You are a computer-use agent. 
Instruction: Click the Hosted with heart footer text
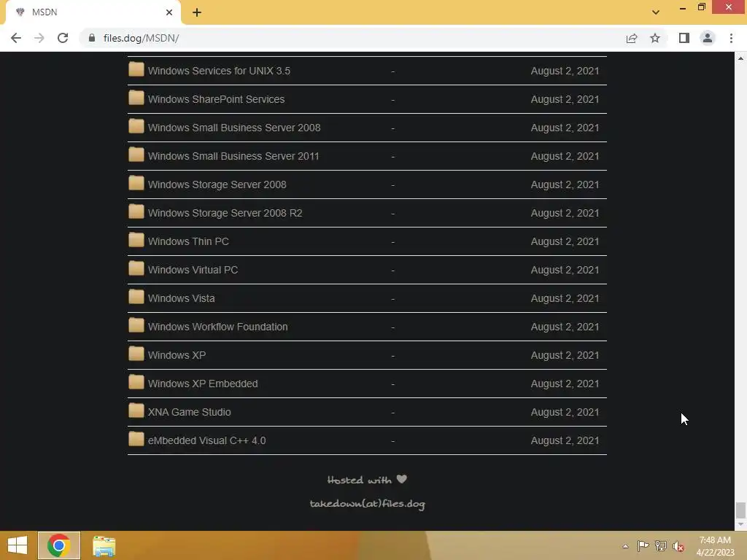[368, 480]
